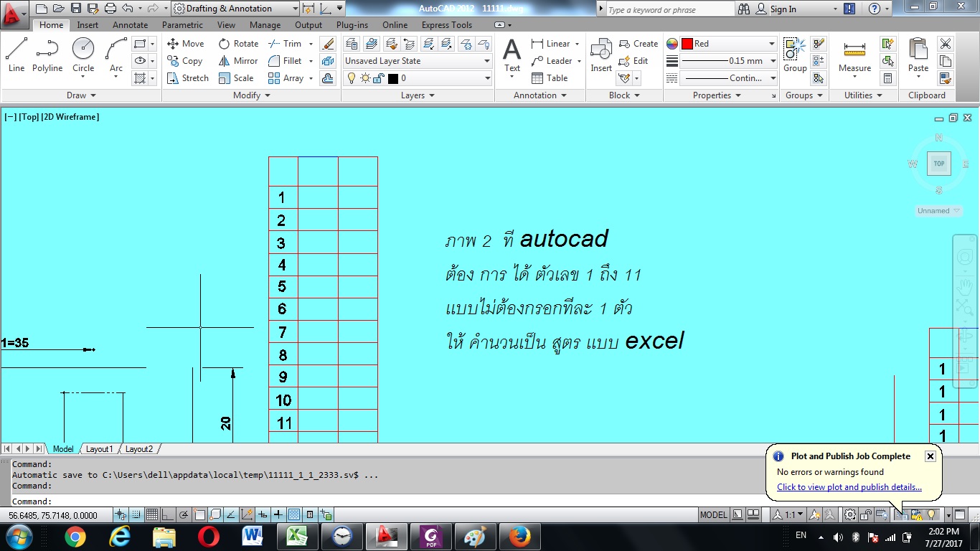The width and height of the screenshot is (980, 551).
Task: Click the Stretch tool
Action: coord(188,78)
